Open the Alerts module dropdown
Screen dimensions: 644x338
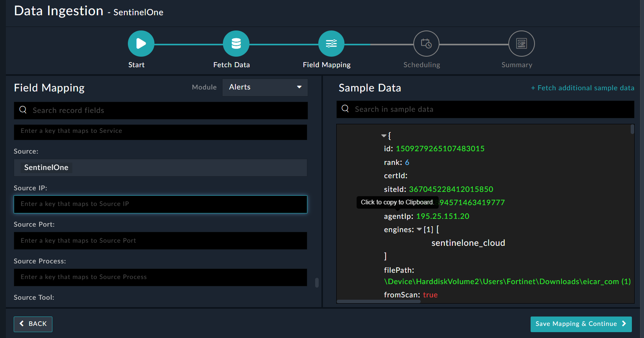[x=265, y=87]
